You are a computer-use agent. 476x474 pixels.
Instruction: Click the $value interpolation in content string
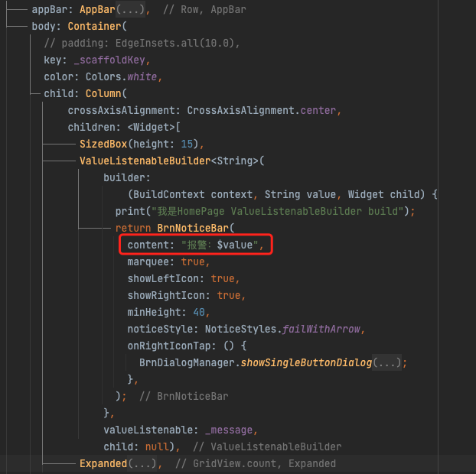coord(234,245)
